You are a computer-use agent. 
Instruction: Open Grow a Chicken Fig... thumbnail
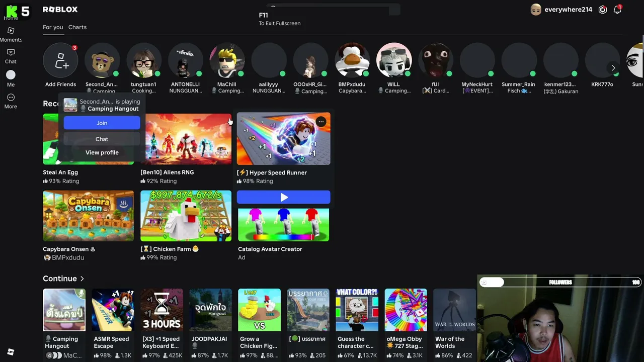(x=260, y=310)
